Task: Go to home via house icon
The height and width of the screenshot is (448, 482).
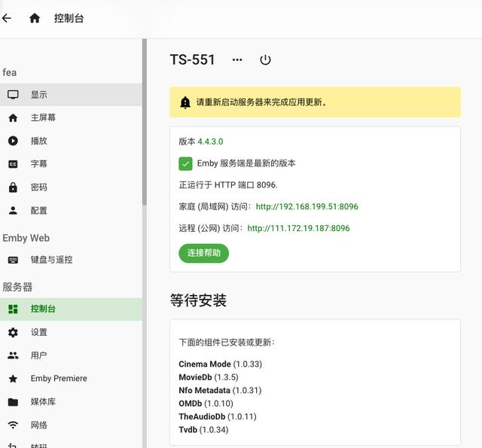Action: coord(35,18)
